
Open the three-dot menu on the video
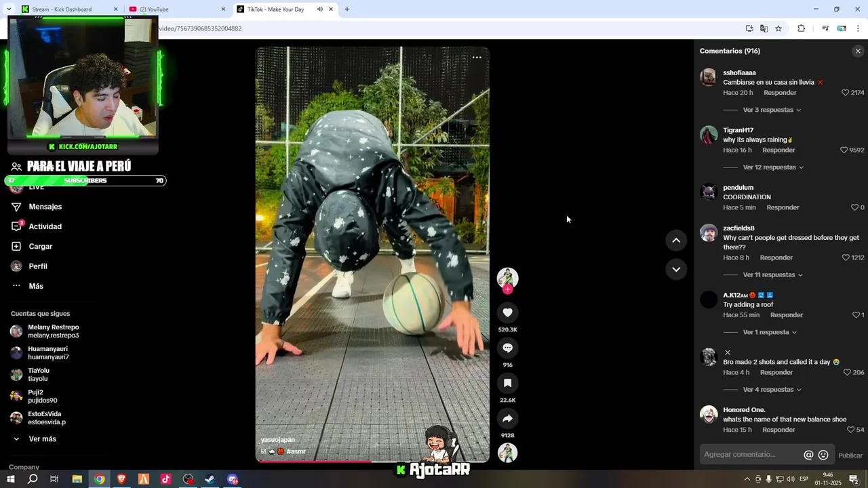click(477, 58)
